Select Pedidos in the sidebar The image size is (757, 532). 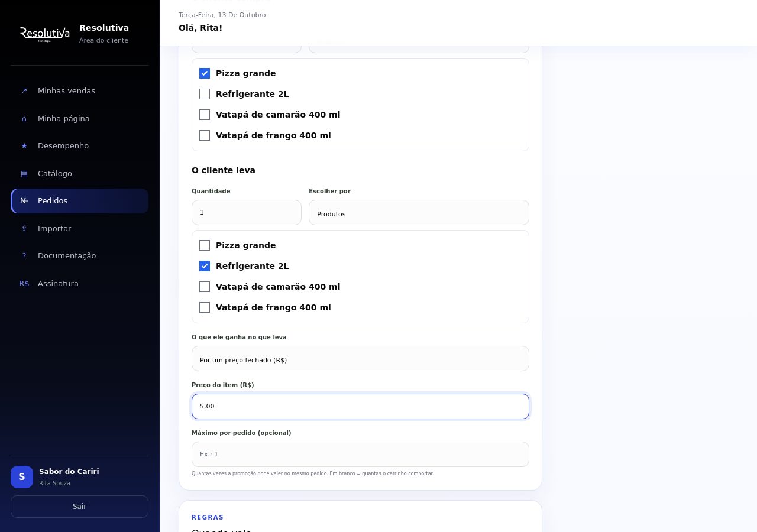point(80,201)
